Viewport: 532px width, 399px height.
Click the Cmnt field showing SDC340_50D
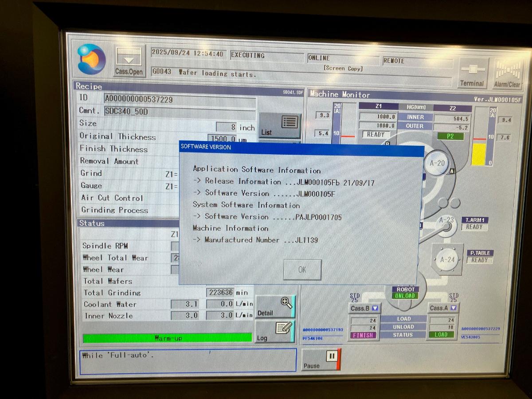[180, 111]
